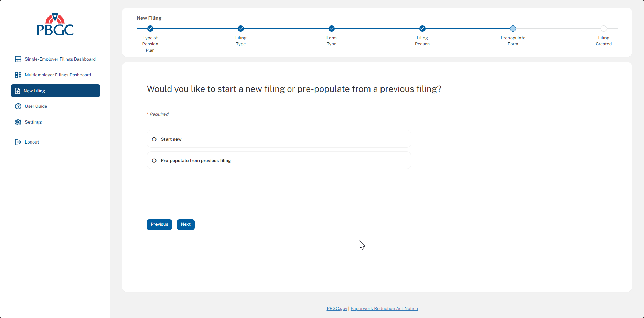Click the Settings gear icon
This screenshot has width=644, height=318.
click(x=18, y=122)
